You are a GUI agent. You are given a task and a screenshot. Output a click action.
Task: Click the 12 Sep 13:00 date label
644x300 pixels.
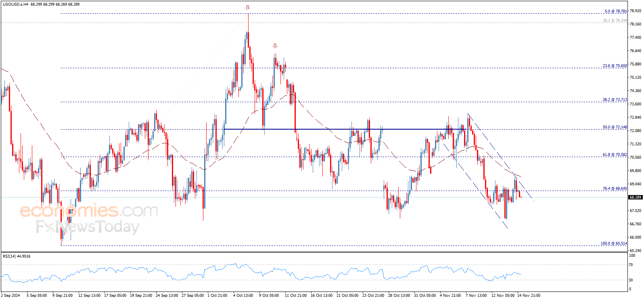coord(89,296)
